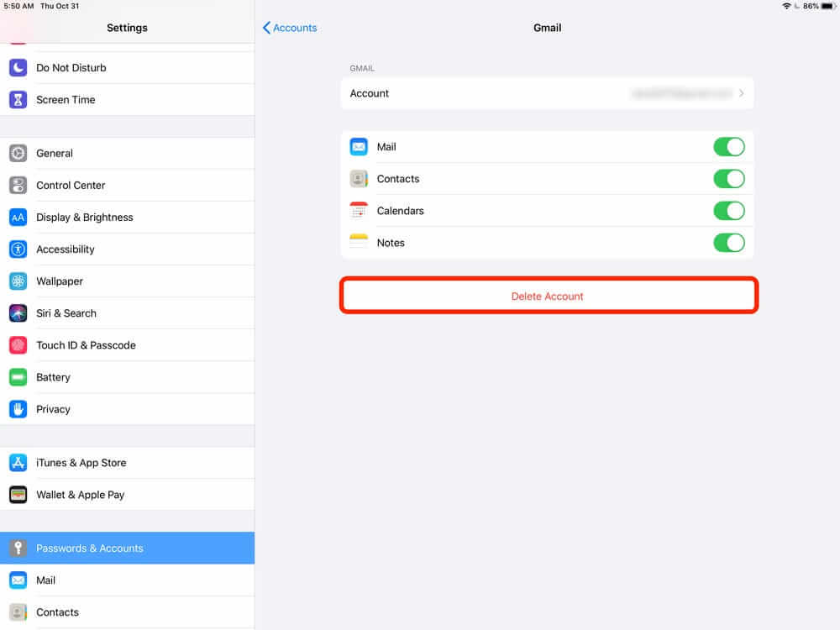Screen dimensions: 840x630
Task: Open Display & Brightness settings
Action: [85, 218]
